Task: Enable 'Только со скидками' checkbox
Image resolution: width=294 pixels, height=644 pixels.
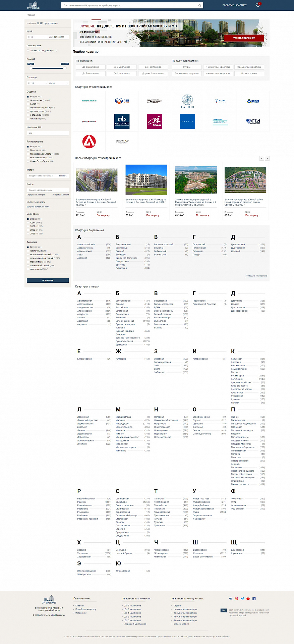Action: pyautogui.click(x=28, y=51)
